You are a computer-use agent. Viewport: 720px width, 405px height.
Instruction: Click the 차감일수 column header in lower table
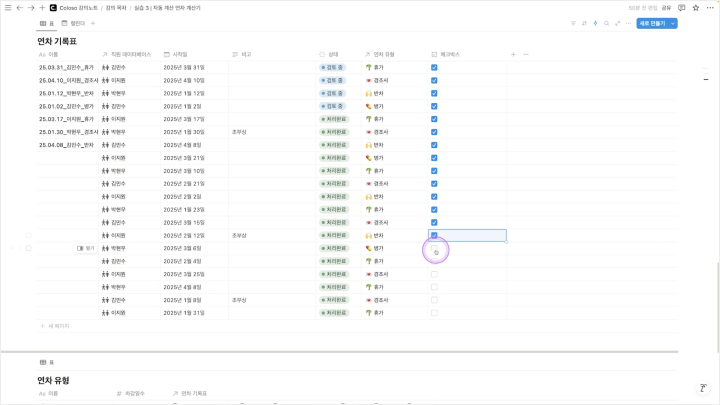131,394
